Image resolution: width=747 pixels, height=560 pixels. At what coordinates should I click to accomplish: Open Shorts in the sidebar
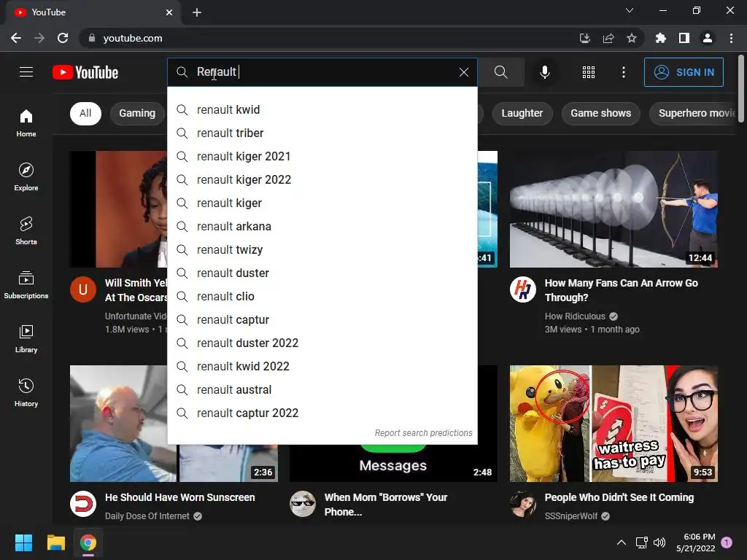pos(26,231)
